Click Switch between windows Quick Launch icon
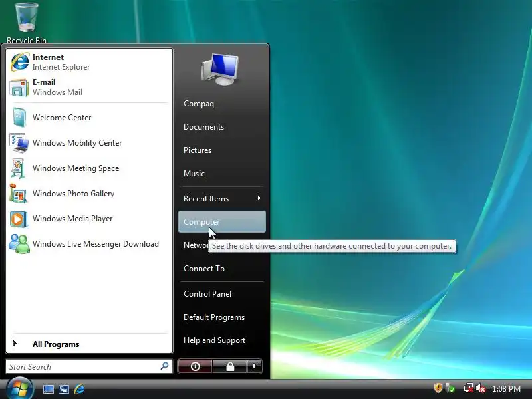This screenshot has width=532, height=399. 64,389
